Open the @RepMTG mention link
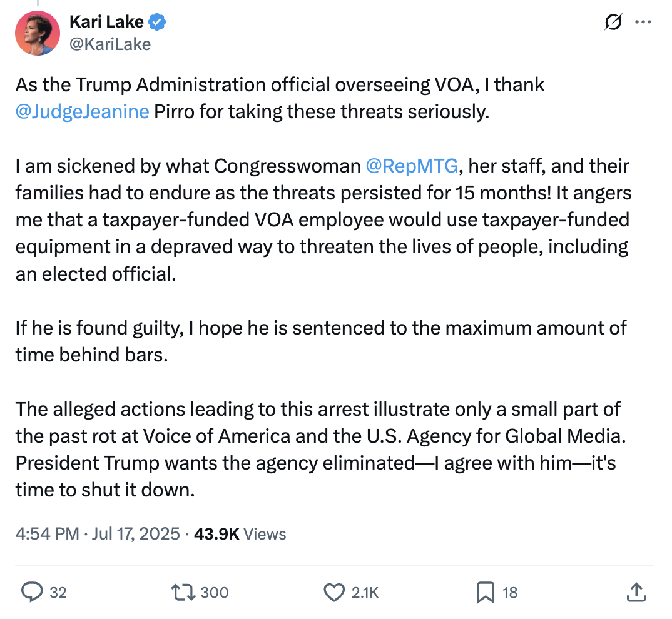The height and width of the screenshot is (619, 672). (x=412, y=166)
